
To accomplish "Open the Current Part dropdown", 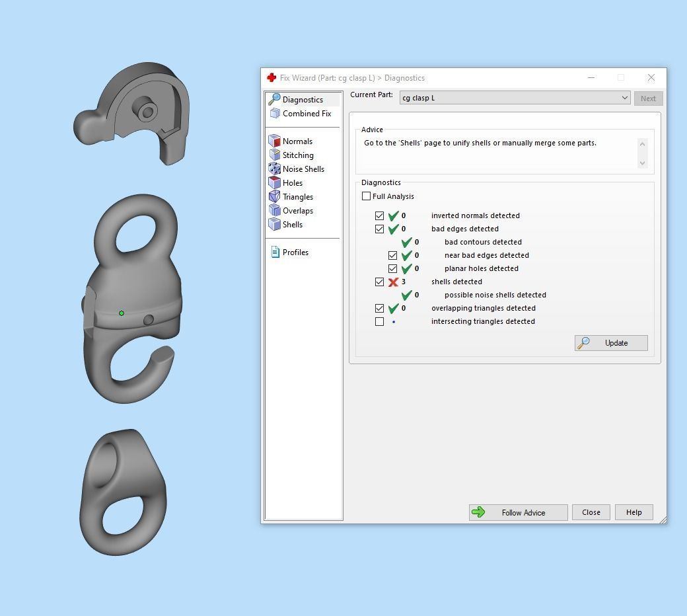I will point(515,98).
